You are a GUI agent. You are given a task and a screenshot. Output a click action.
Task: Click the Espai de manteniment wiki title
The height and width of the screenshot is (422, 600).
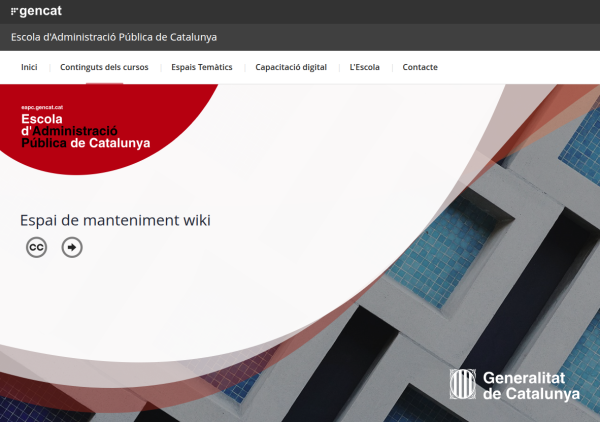115,220
